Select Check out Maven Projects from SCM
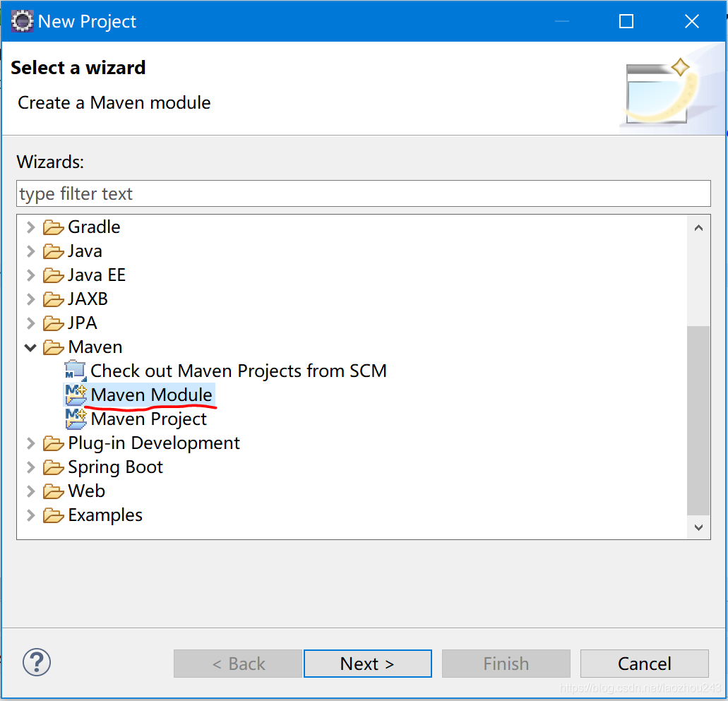Screen dimensions: 728x701 (238, 371)
